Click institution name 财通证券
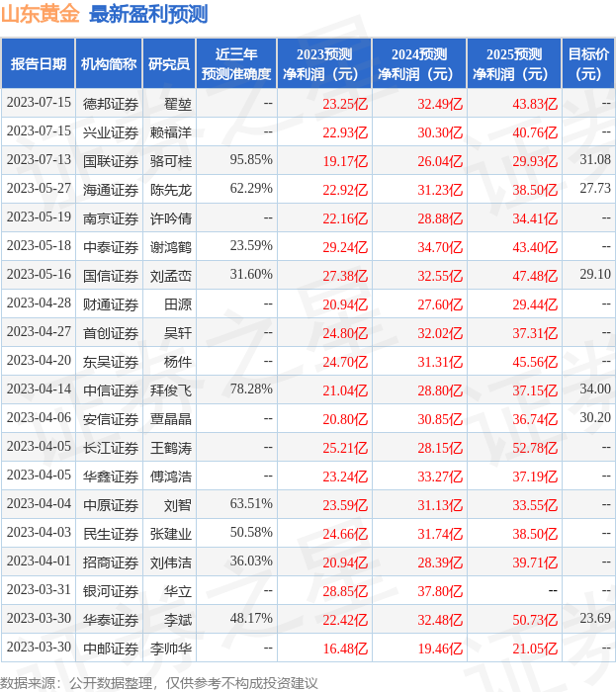Viewport: 616px width, 692px height. [111, 304]
